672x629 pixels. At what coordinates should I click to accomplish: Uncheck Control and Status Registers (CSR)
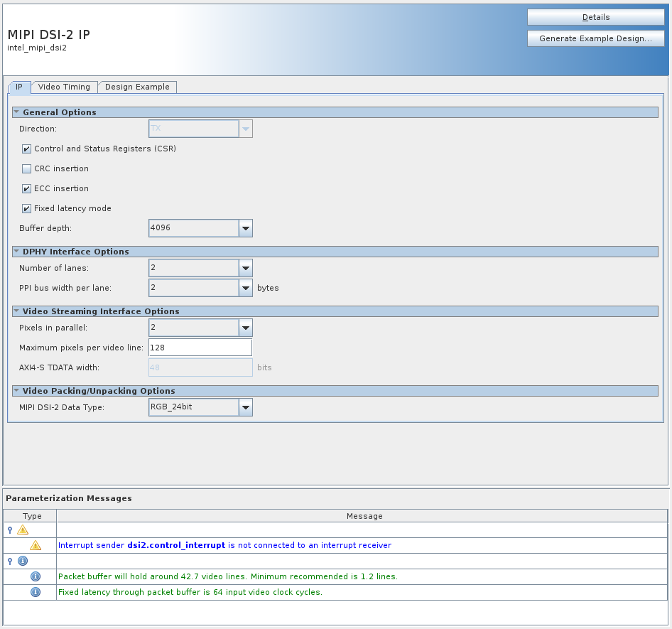[26, 149]
